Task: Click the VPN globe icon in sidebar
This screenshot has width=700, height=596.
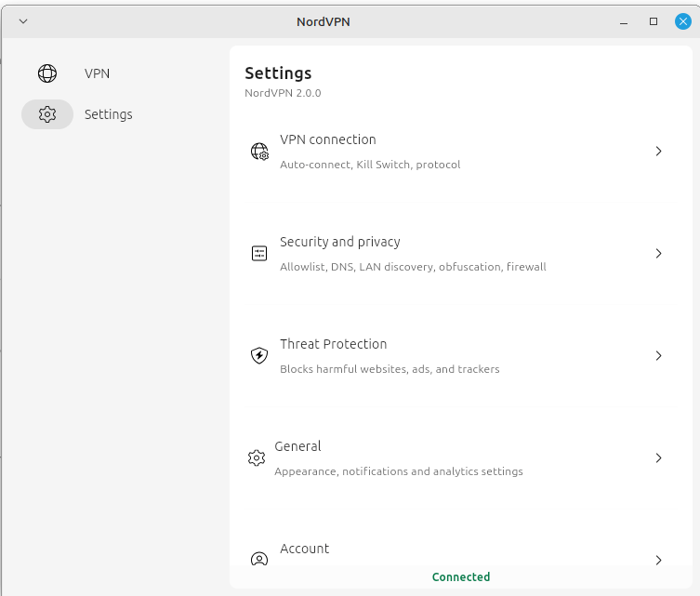Action: [47, 73]
